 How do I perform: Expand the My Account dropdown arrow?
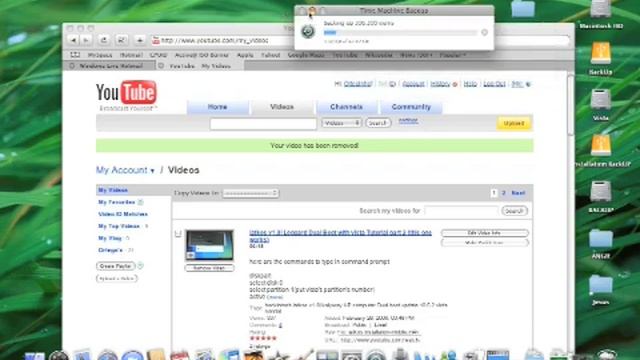[x=152, y=171]
